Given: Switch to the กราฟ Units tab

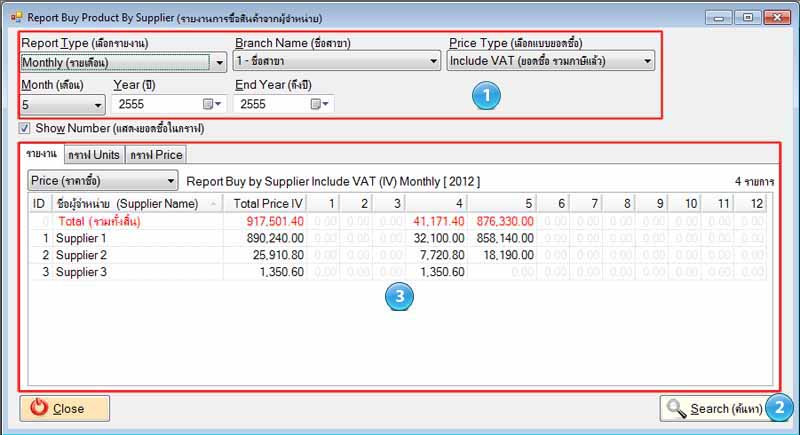Looking at the screenshot, I should pyautogui.click(x=94, y=155).
